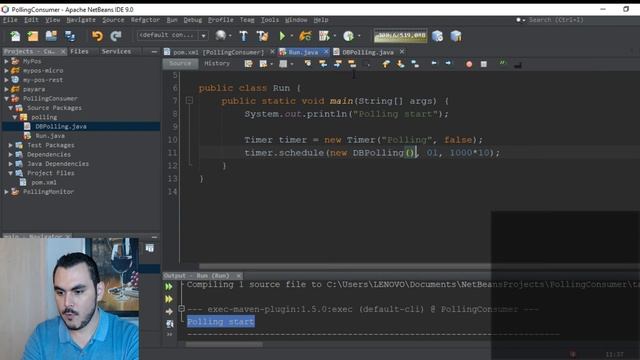Viewport: 640px width, 360px height.
Task: Click the editor Last Edit toolbar icon
Action: click(x=248, y=64)
